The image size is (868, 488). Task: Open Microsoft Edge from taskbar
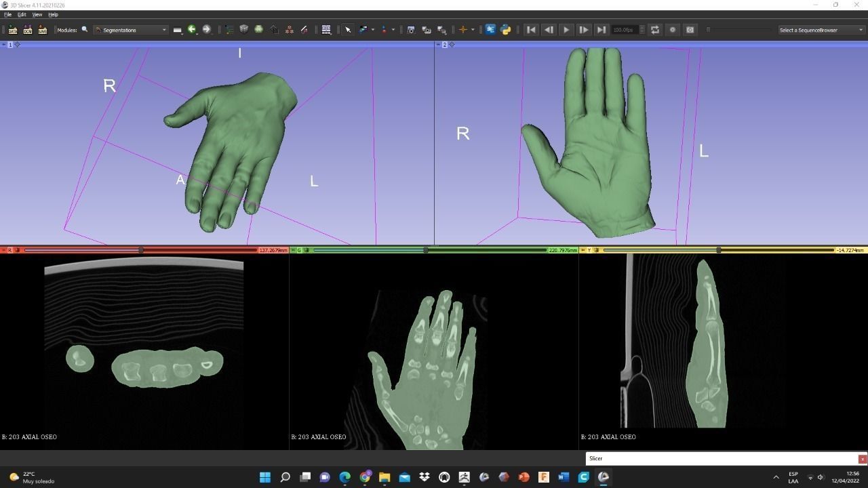[344, 477]
